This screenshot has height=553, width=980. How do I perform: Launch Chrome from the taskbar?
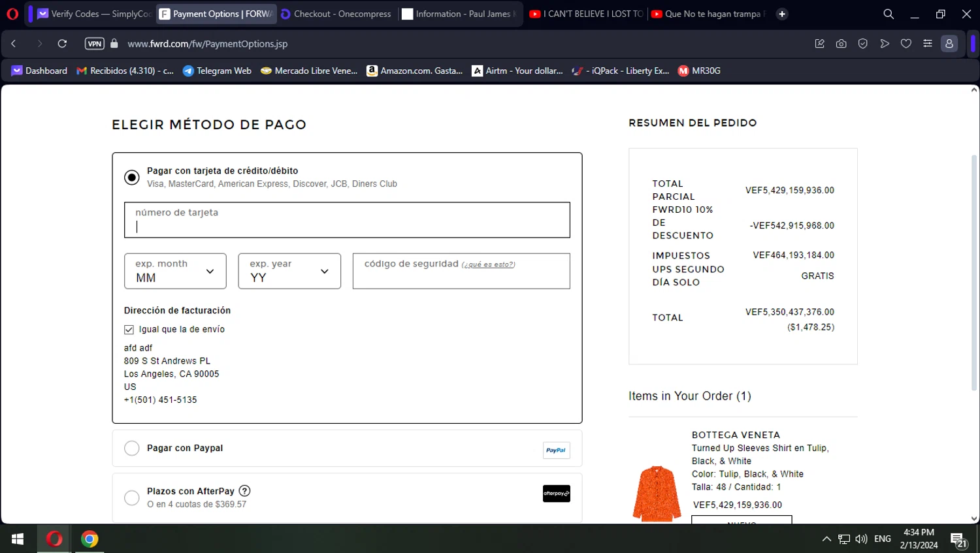[x=90, y=539]
